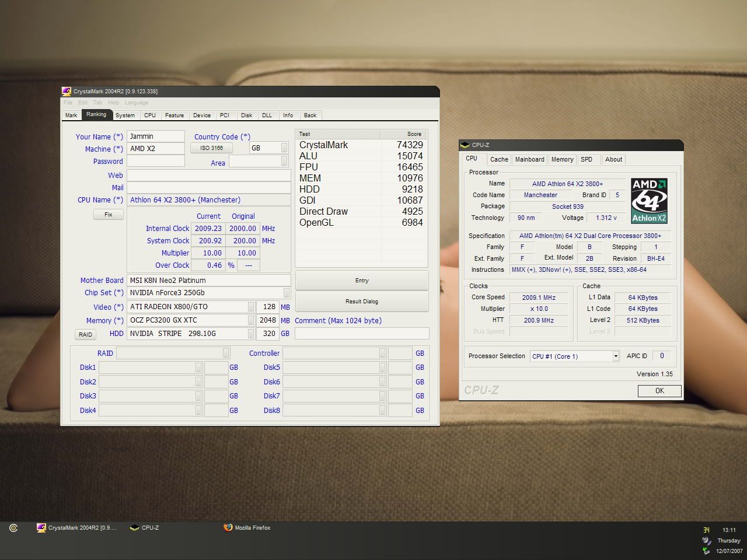The width and height of the screenshot is (747, 560).
Task: Expand the RAID dropdown
Action: (x=226, y=353)
